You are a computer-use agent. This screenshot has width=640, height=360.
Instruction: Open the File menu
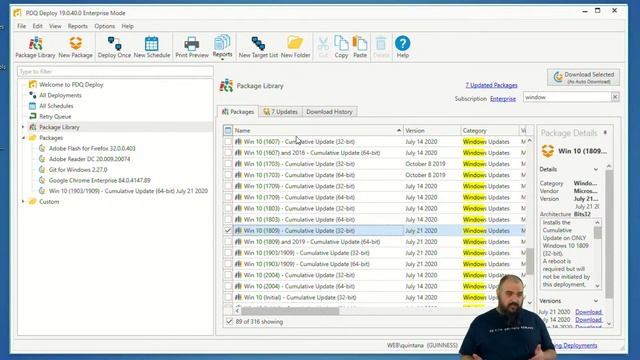[x=21, y=26]
